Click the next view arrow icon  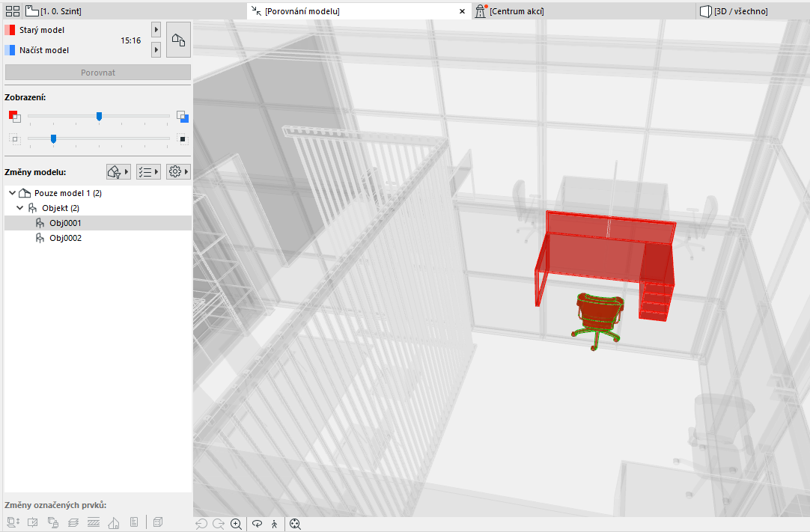pyautogui.click(x=219, y=524)
